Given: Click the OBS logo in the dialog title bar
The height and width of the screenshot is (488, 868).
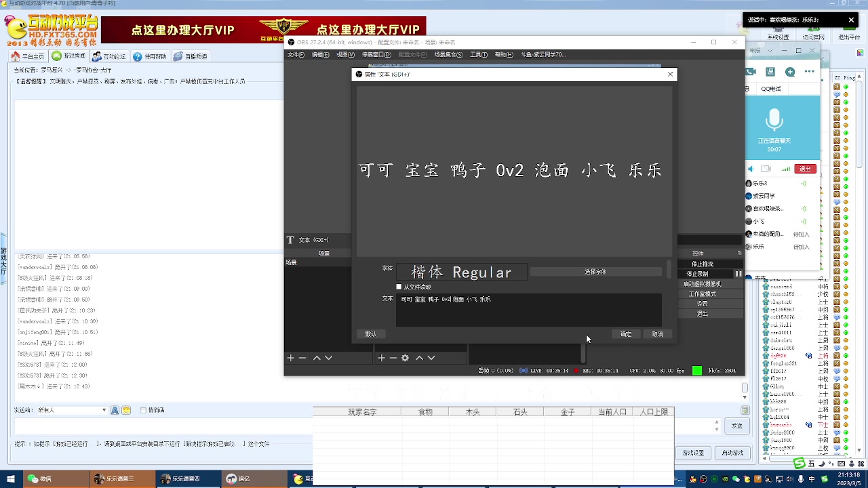Looking at the screenshot, I should pyautogui.click(x=359, y=75).
